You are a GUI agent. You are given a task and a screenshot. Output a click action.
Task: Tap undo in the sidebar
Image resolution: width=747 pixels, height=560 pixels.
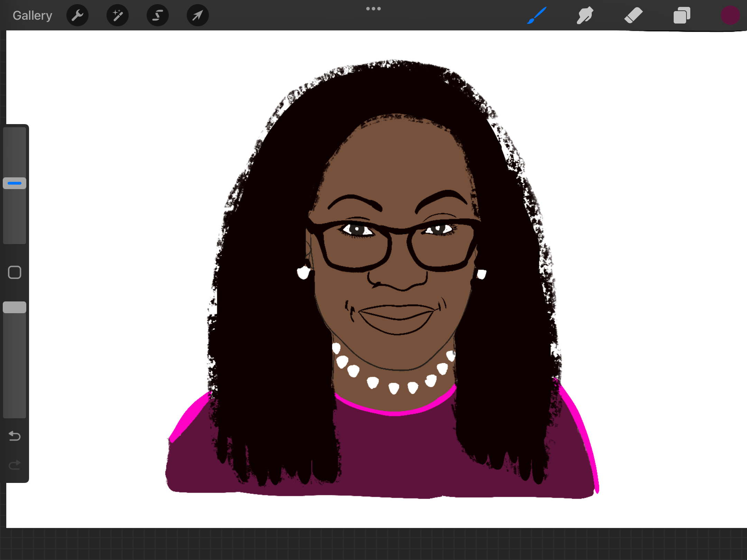coord(14,436)
